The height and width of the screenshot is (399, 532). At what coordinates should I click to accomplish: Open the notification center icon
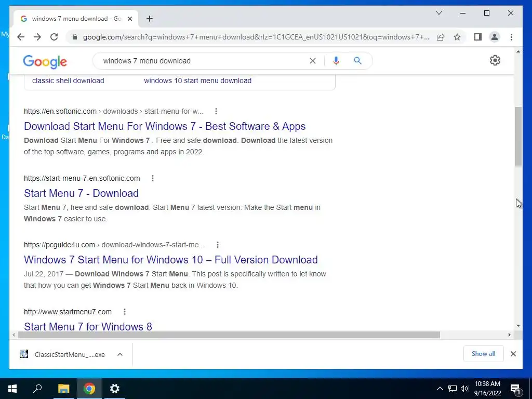pyautogui.click(x=516, y=389)
